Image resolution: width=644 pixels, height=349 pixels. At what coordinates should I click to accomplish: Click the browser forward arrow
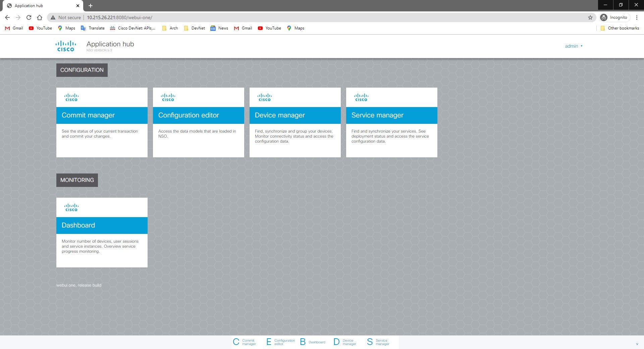tap(18, 17)
